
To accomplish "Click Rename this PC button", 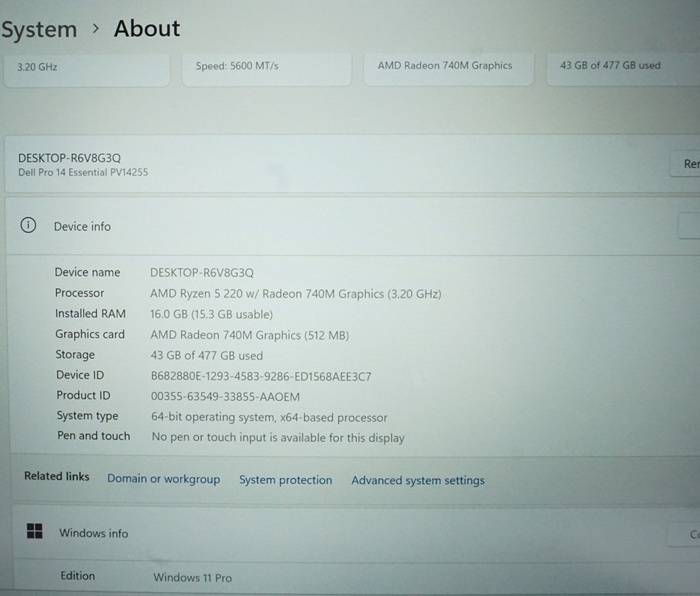I will coord(685,164).
